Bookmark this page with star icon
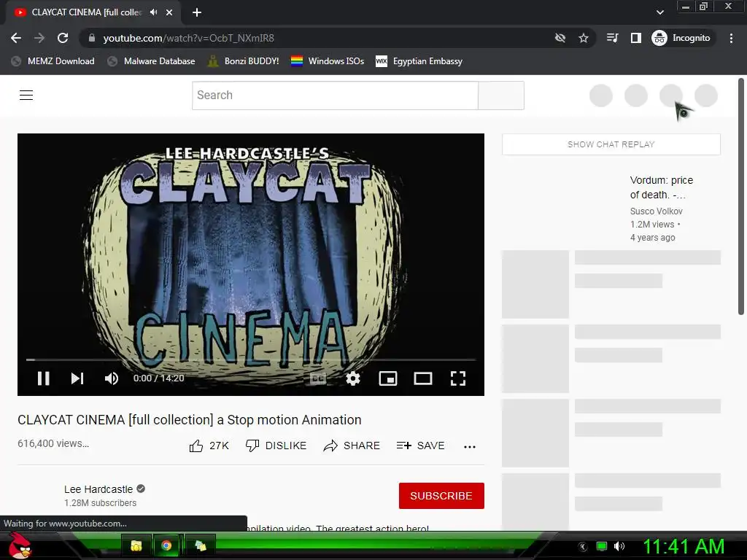The image size is (747, 560). pos(584,38)
